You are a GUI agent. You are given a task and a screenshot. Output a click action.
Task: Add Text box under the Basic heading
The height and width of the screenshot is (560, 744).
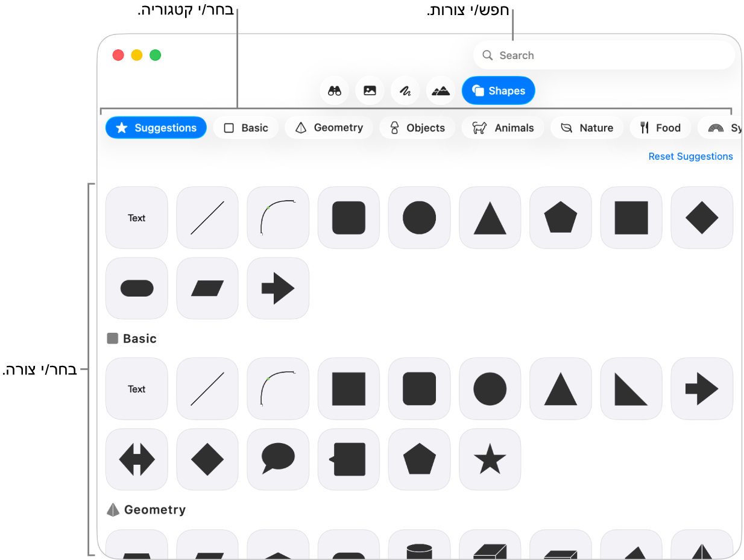point(137,389)
